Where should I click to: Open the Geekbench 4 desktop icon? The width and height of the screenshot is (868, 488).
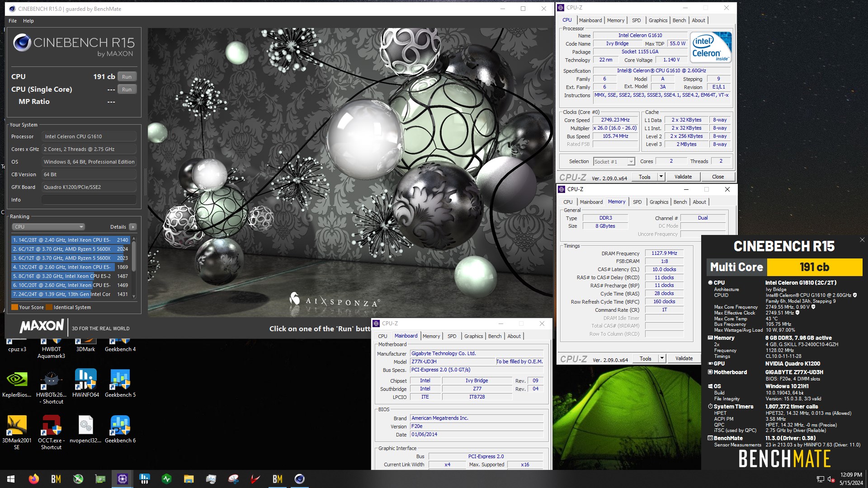120,346
